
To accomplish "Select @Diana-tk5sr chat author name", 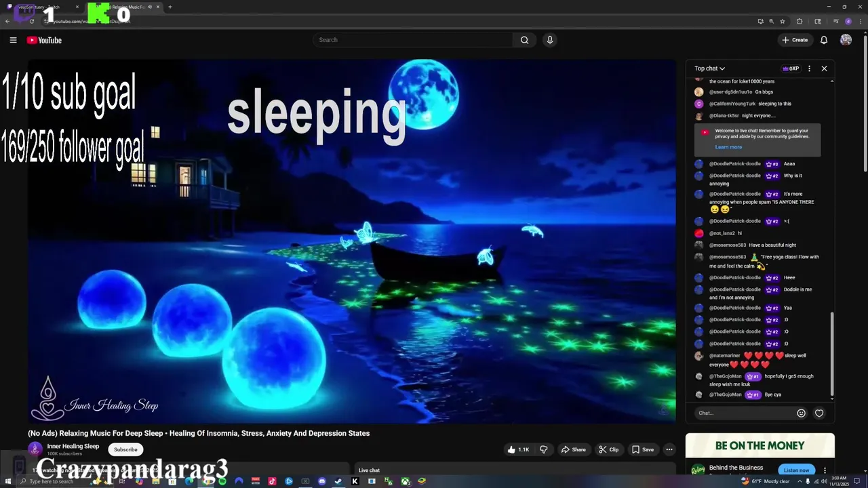I will (724, 116).
